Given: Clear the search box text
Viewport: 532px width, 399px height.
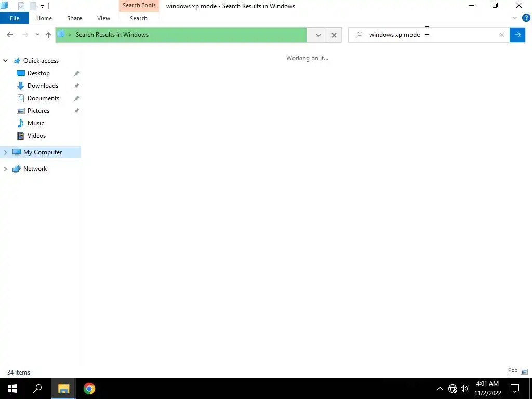Looking at the screenshot, I should 502,35.
